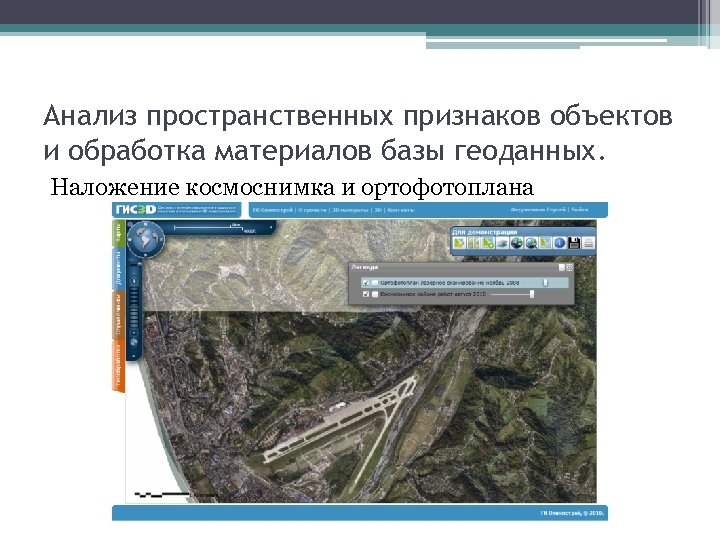The height and width of the screenshot is (540, 720).
Task: Toggle the satellite image layer visibility checkbox
Action: (366, 294)
